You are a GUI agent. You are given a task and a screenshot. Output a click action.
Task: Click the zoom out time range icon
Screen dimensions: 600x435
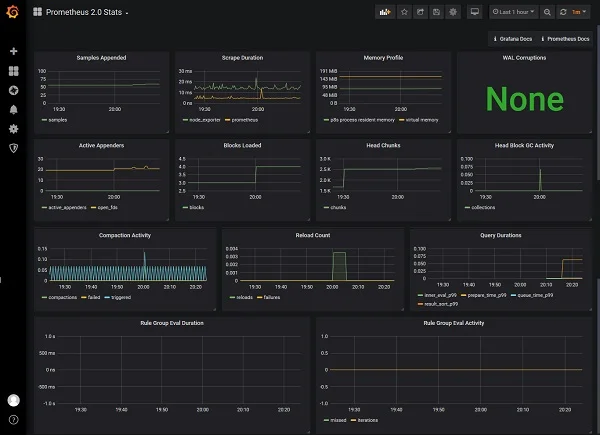click(547, 12)
